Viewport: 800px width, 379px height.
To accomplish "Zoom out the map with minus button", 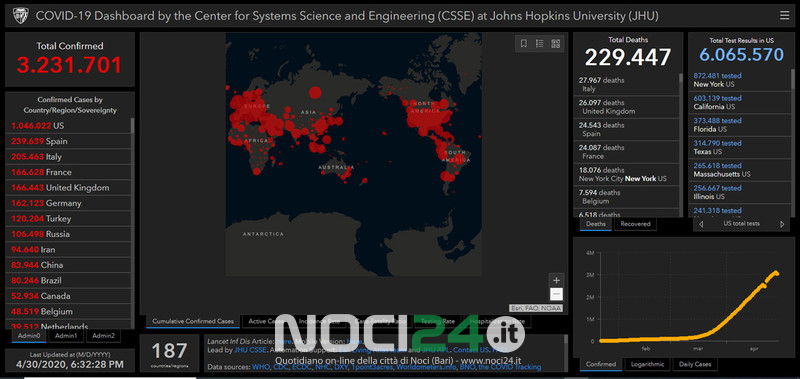I will tap(556, 294).
